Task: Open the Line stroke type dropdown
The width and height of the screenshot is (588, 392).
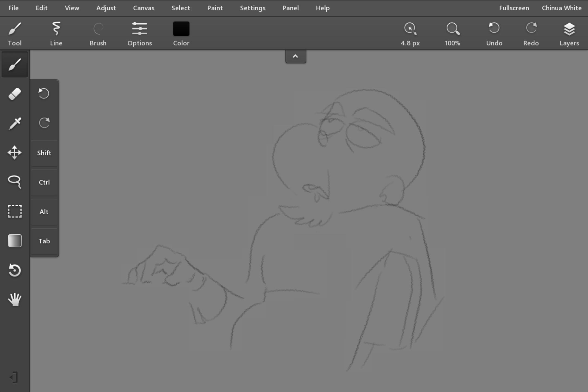Action: (x=56, y=34)
